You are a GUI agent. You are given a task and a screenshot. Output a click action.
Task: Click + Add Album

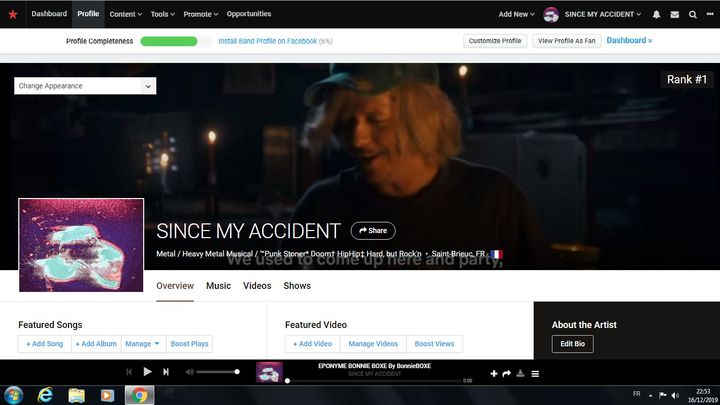pyautogui.click(x=96, y=343)
